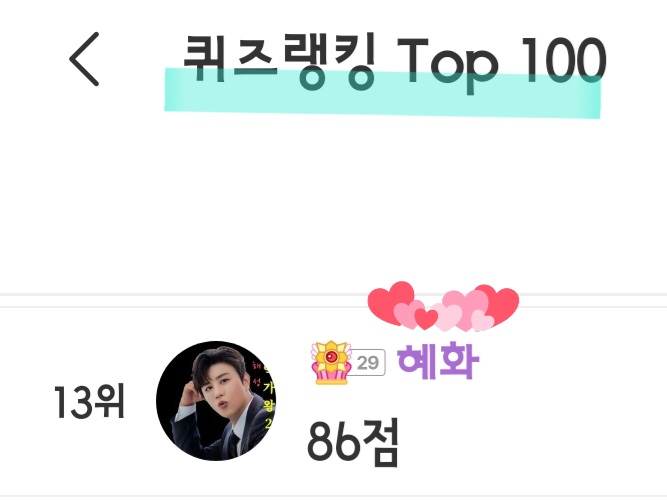Tap the hearts decoration above 혜화
The width and height of the screenshot is (667, 500).
[x=443, y=306]
